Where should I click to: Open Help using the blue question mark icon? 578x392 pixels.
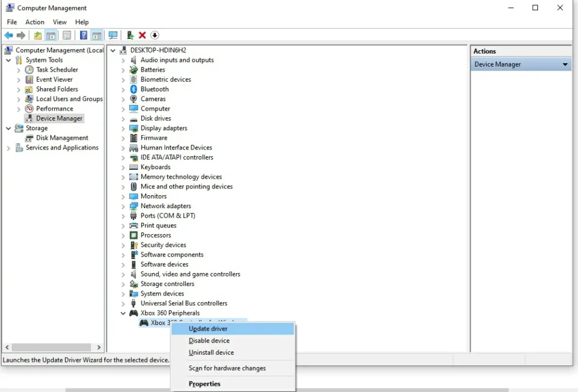[x=82, y=35]
